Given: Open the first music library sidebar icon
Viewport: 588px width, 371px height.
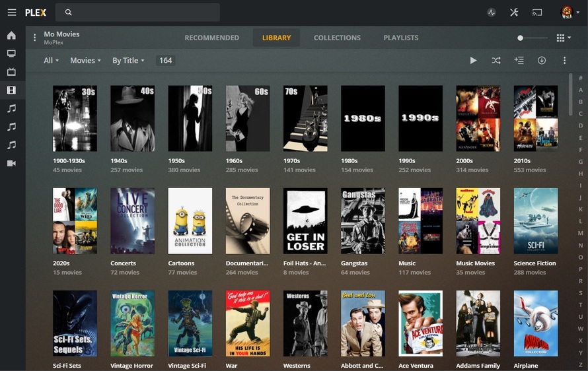Looking at the screenshot, I should [12, 108].
